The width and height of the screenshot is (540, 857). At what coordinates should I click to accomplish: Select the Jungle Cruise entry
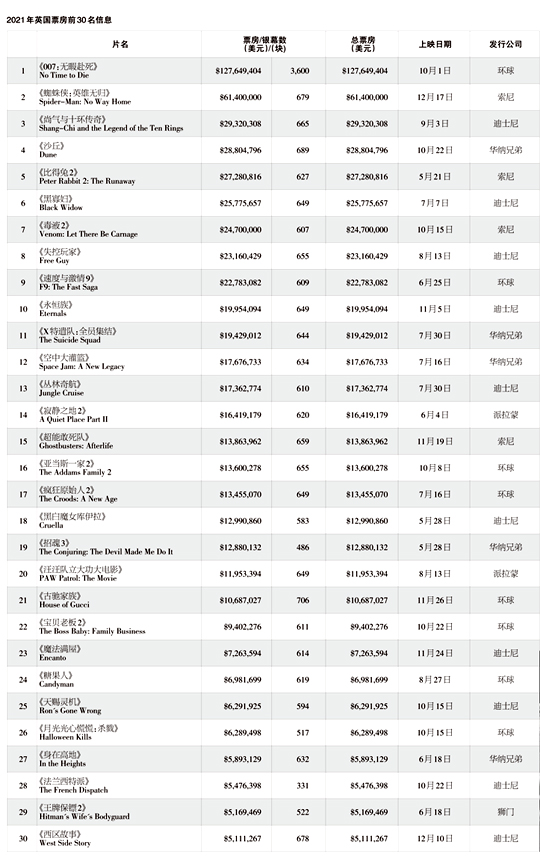[61, 393]
